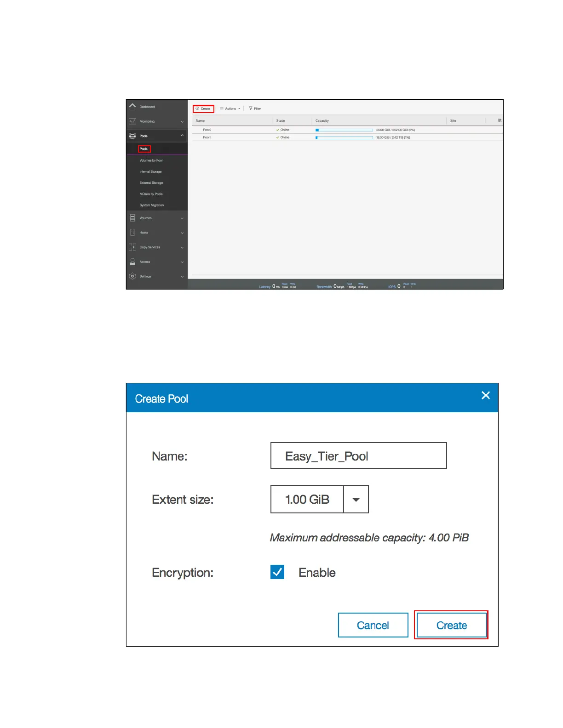Image resolution: width=563 pixels, height=728 pixels.
Task: Expand the Access menu chevron
Action: click(x=182, y=262)
